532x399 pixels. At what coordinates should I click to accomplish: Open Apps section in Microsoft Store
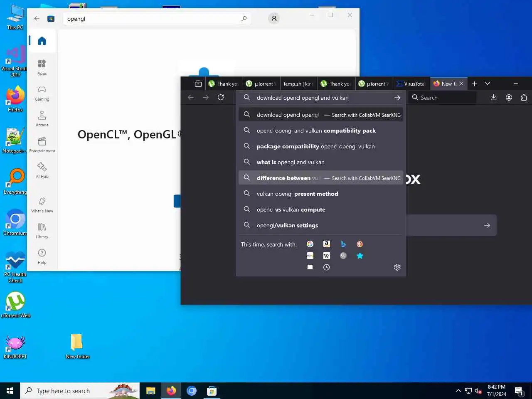42,67
